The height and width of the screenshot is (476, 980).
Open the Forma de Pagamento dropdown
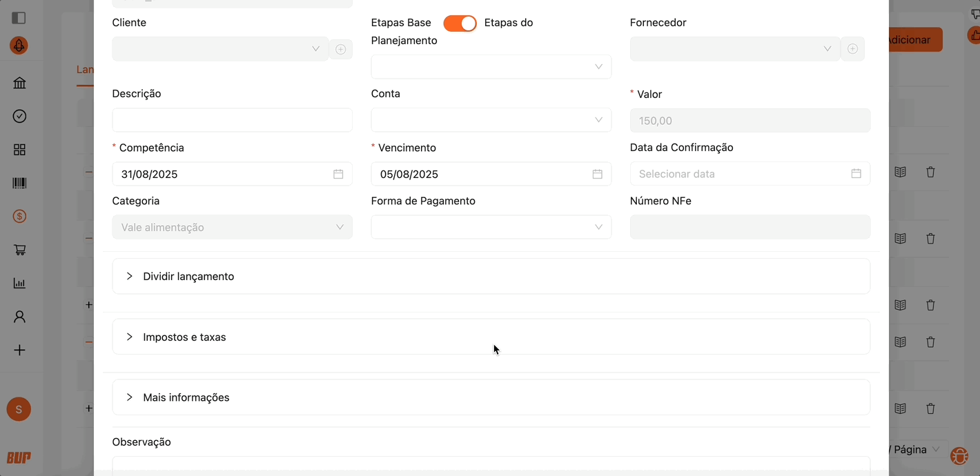pos(491,228)
